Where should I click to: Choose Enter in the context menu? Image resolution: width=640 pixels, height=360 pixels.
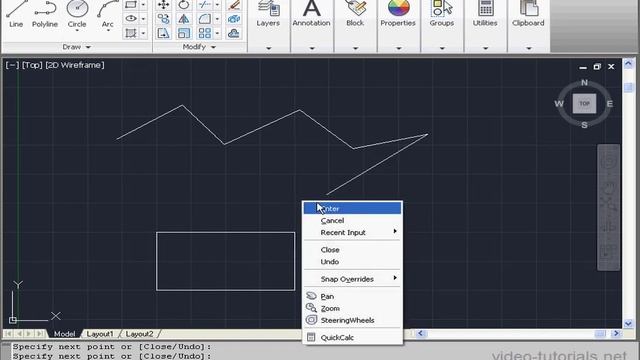pos(352,208)
